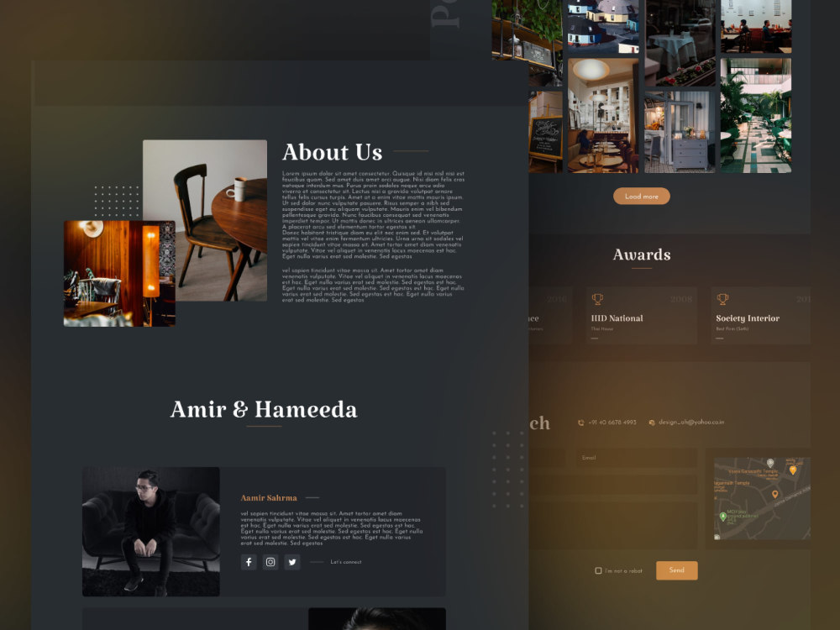Open the gallery photo of the green plant courtyard
This screenshot has height=630, width=840.
pyautogui.click(x=756, y=115)
